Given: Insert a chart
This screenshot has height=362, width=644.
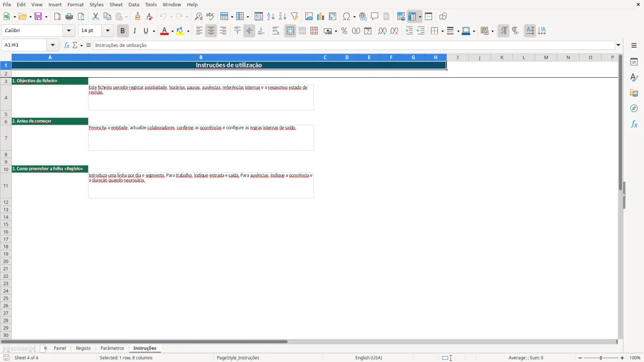Looking at the screenshot, I should [321, 17].
